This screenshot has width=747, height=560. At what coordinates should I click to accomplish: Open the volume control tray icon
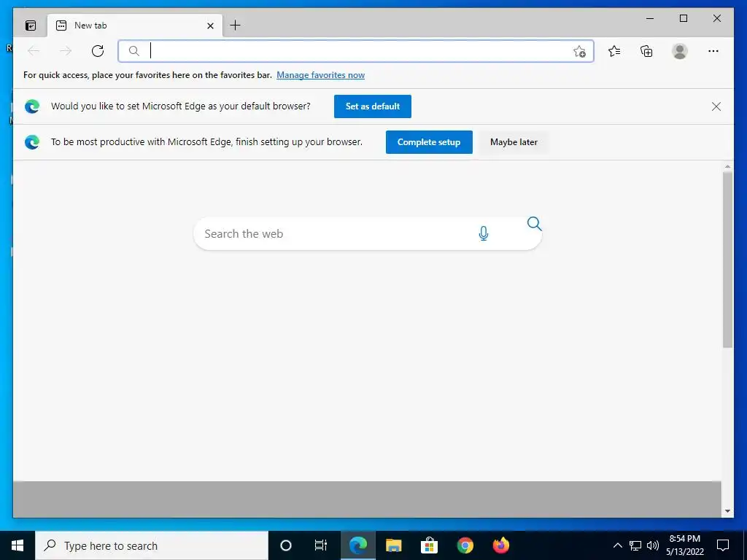point(653,545)
